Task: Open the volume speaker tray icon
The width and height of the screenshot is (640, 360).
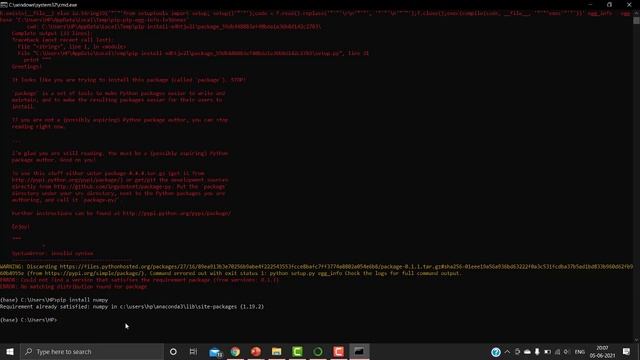Action: [566, 351]
